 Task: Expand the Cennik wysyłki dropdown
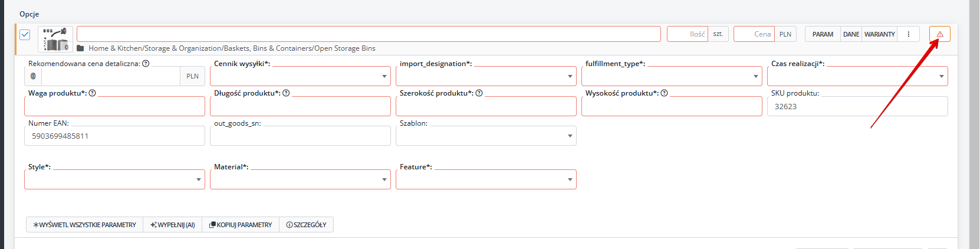(300, 76)
